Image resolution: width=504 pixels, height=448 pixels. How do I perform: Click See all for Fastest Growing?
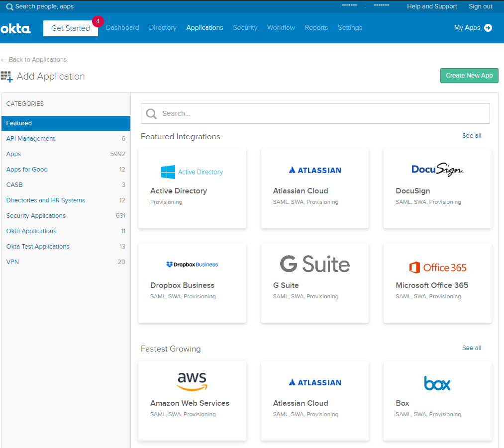click(x=471, y=348)
